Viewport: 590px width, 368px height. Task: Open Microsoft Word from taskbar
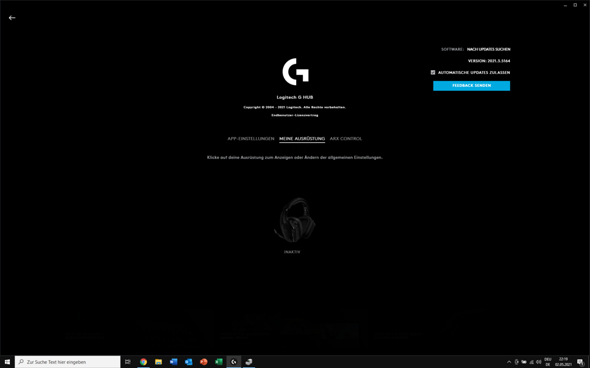tap(173, 362)
